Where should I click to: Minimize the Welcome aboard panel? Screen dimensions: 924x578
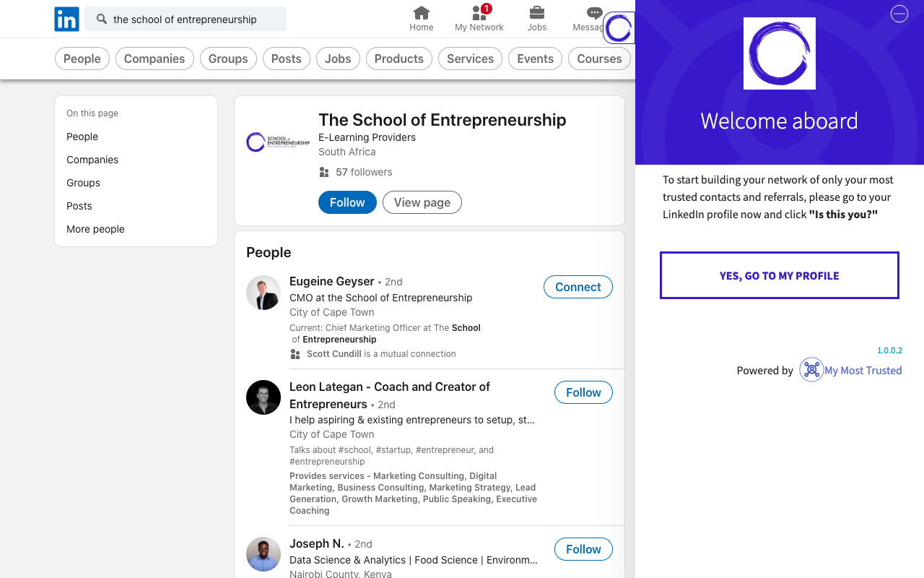click(899, 14)
